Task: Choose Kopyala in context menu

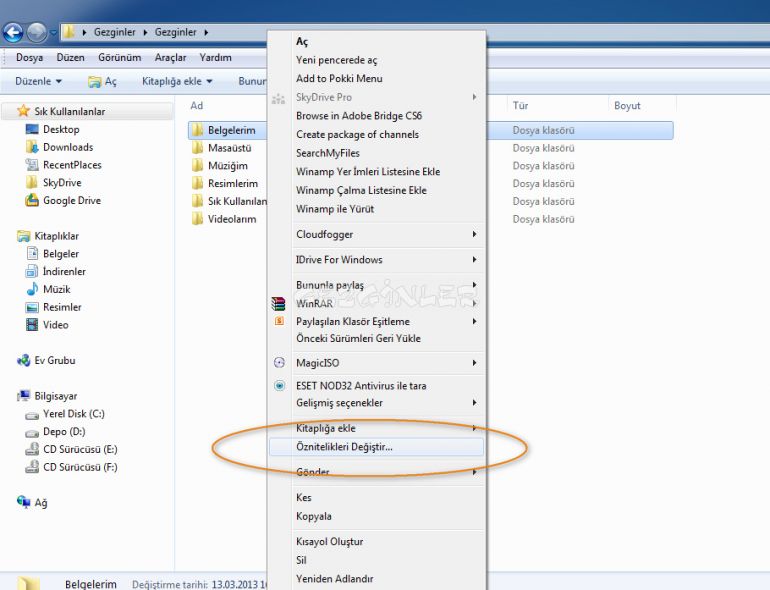Action: tap(314, 516)
